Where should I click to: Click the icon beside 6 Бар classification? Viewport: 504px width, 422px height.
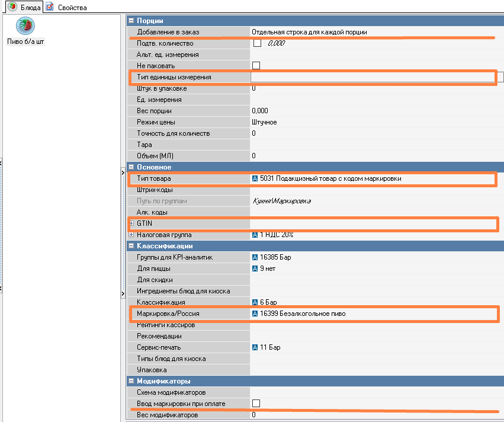[x=255, y=302]
